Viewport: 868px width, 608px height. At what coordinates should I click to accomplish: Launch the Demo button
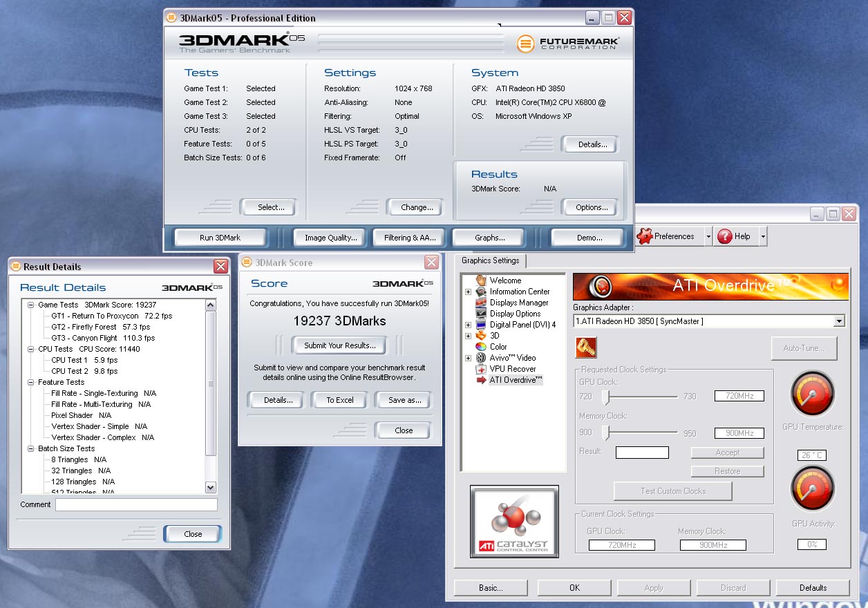click(x=589, y=238)
